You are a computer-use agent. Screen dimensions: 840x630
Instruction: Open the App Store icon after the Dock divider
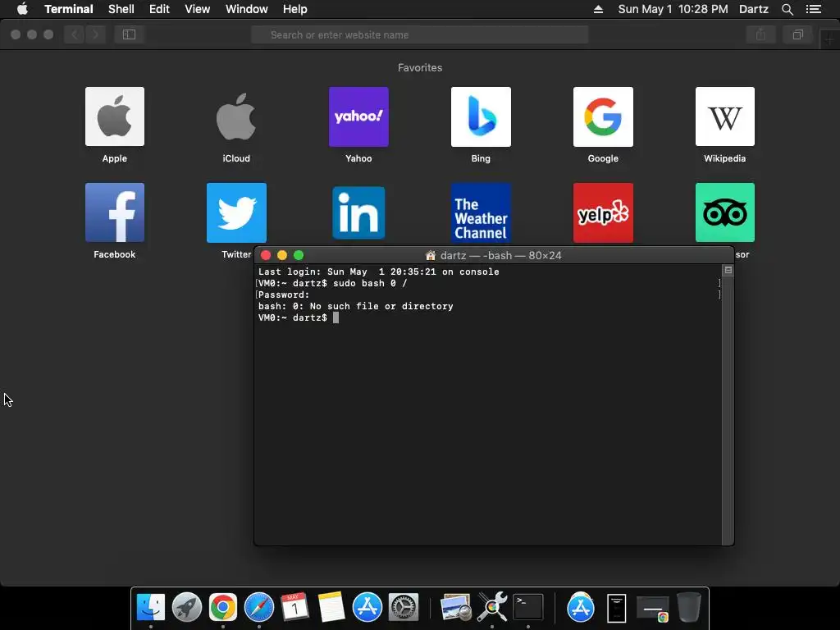click(581, 607)
